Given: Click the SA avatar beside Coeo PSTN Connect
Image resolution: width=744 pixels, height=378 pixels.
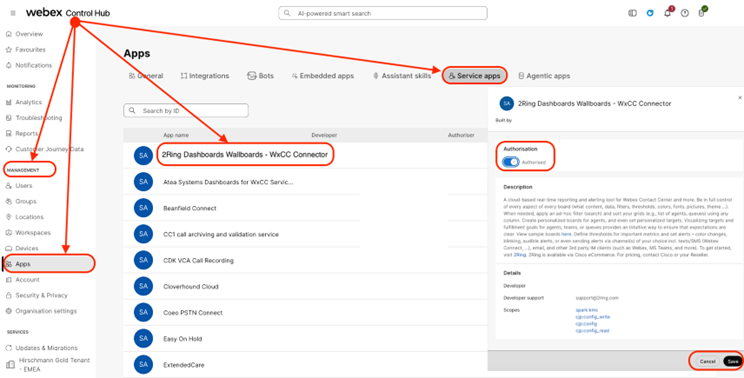Looking at the screenshot, I should point(143,312).
